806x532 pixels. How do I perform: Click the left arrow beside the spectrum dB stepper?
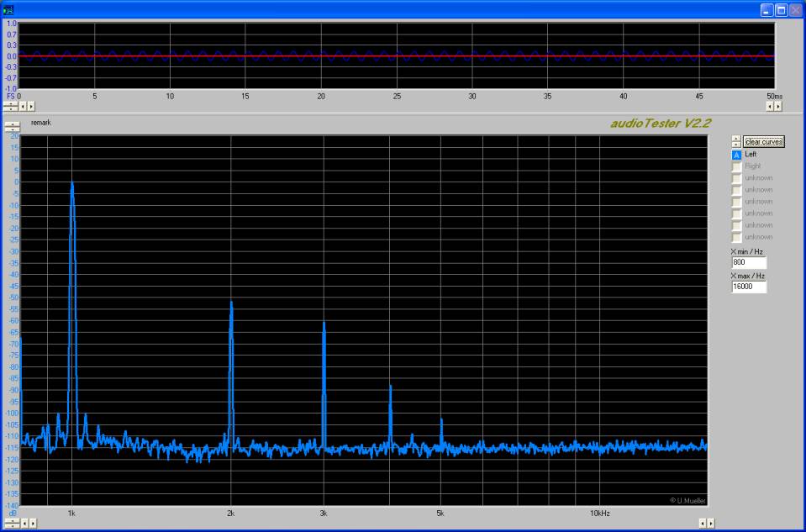[x=24, y=523]
